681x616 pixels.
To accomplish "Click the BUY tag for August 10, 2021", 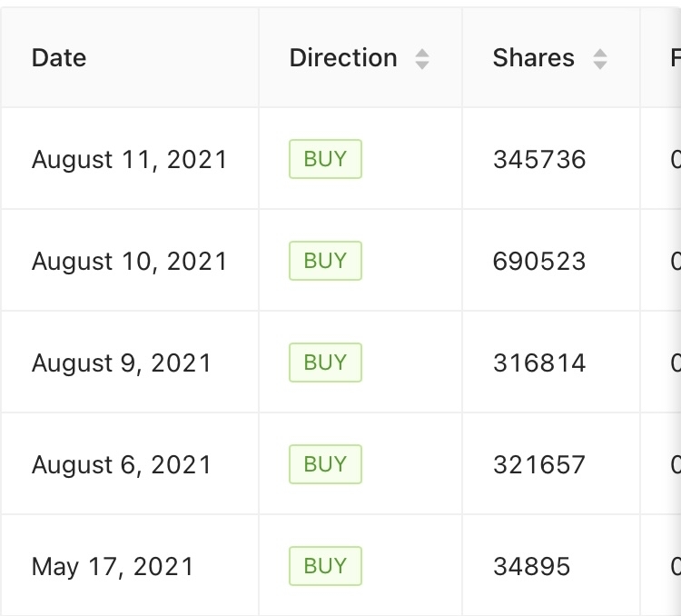I will click(x=325, y=261).
